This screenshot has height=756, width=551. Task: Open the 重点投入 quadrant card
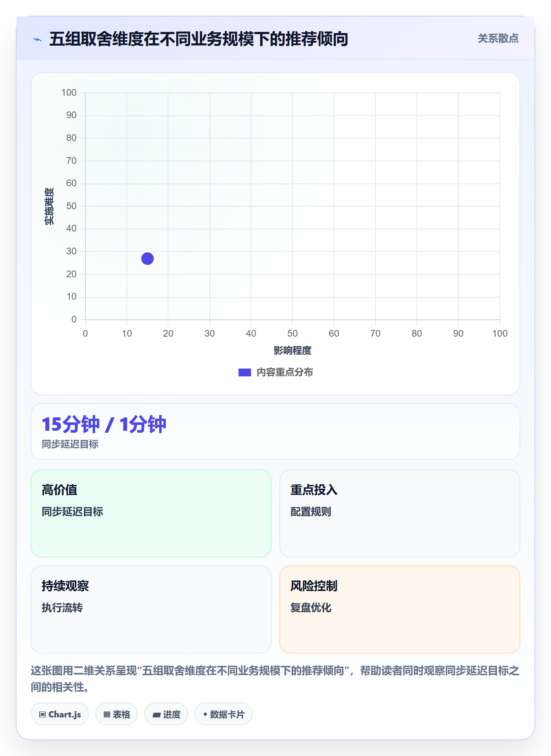(x=400, y=513)
